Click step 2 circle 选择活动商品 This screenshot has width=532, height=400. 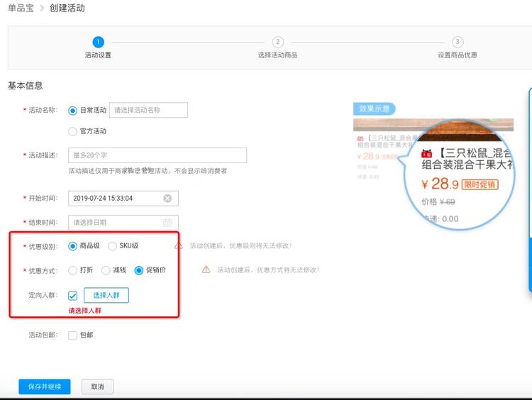[277, 42]
